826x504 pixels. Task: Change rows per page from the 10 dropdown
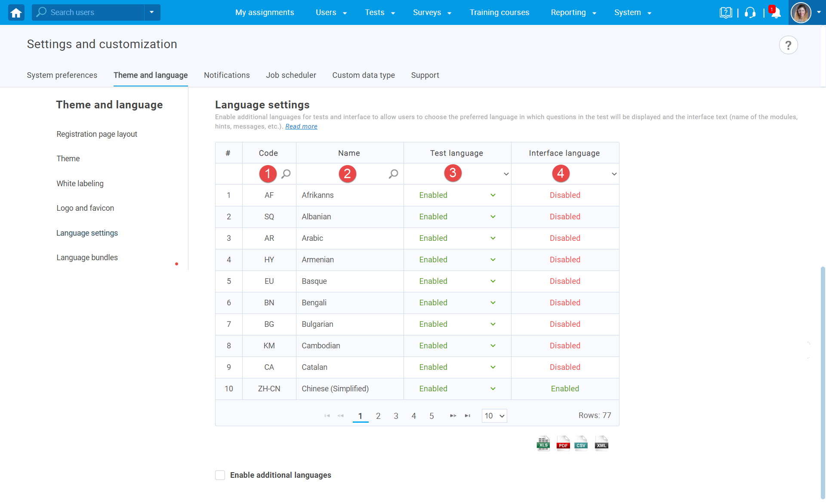(x=494, y=416)
